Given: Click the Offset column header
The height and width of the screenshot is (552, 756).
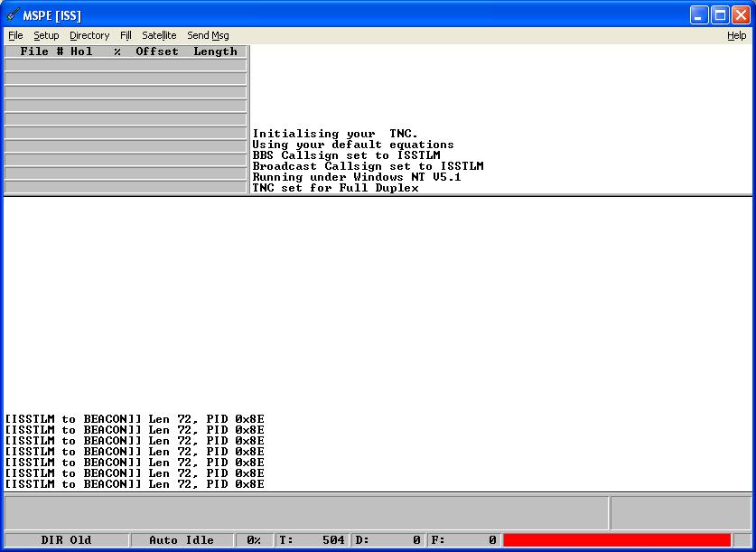Looking at the screenshot, I should [157, 51].
